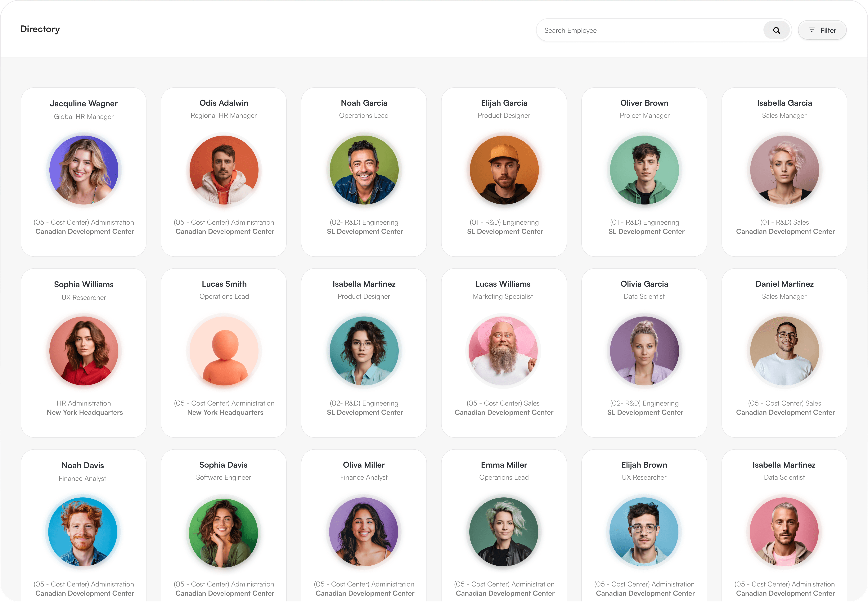Click the Directory page title
The height and width of the screenshot is (602, 868).
click(x=40, y=29)
